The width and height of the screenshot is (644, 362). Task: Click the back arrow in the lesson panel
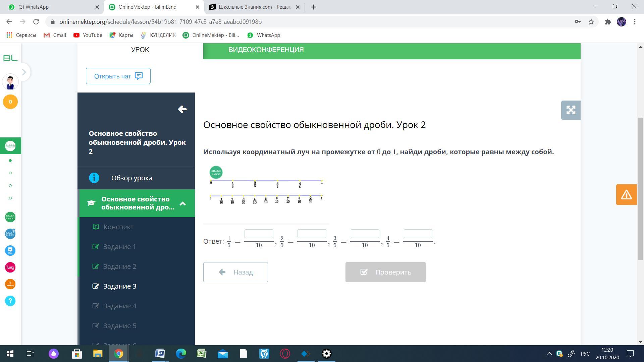[x=182, y=109]
